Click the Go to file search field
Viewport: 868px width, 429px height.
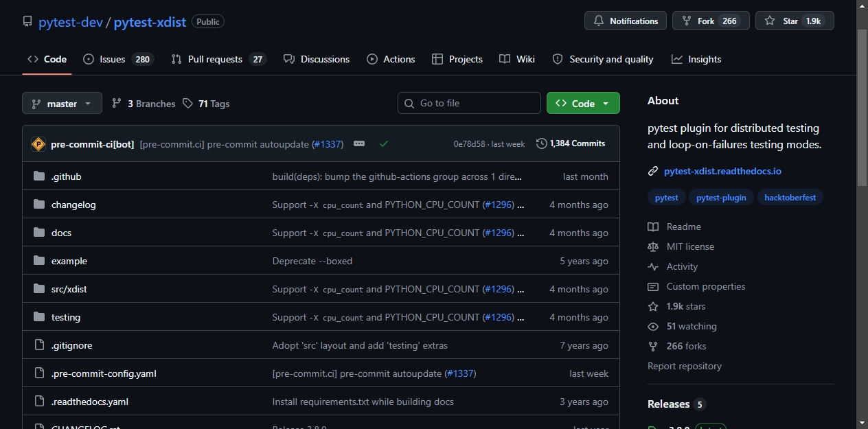(469, 103)
